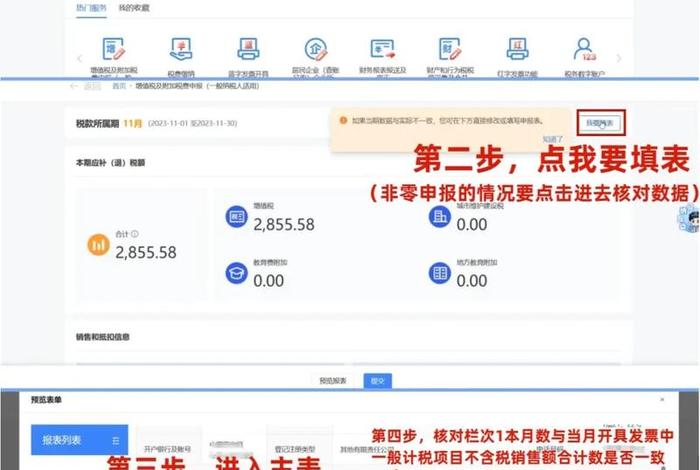Click the left carousel arrow of services

(x=79, y=58)
